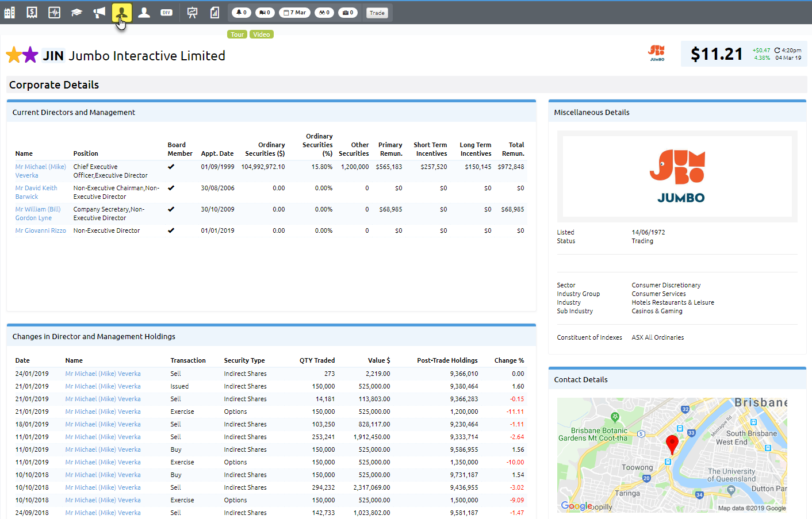Click the small Jumbo logo beside price
Screen dimensions: 812x519
[x=657, y=53]
